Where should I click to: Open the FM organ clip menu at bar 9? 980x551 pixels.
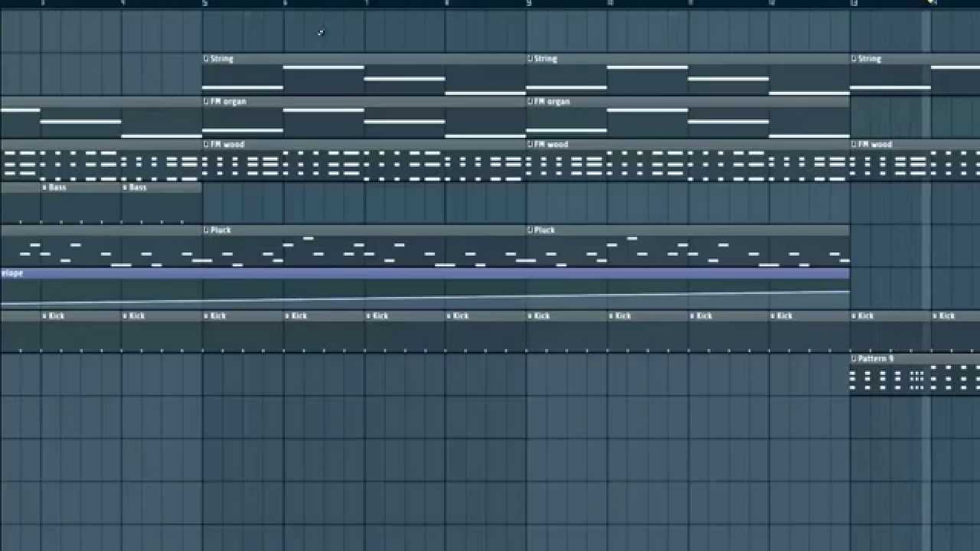point(530,102)
